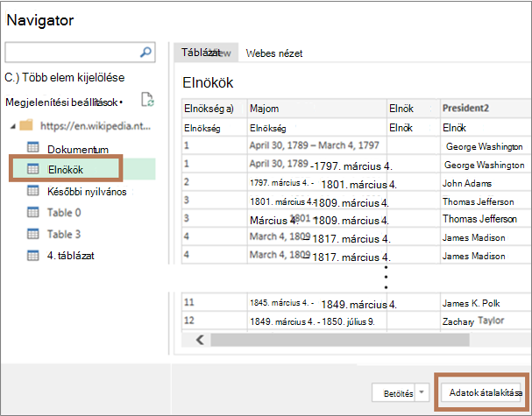The height and width of the screenshot is (416, 532).
Task: Click the Elnök column header
Action: coord(414,109)
